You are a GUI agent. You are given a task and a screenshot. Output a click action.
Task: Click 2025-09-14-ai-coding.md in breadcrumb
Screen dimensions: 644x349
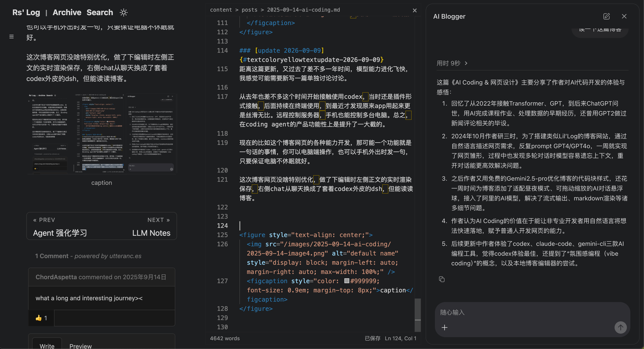click(x=303, y=10)
